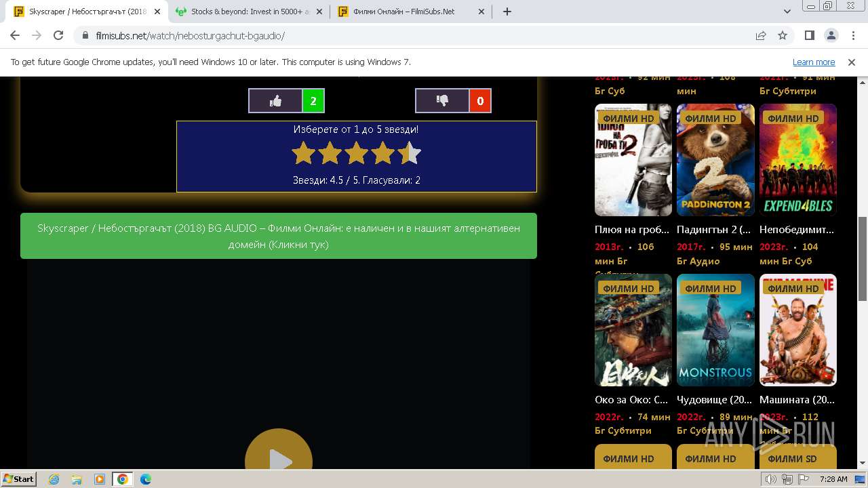
Task: Click the page vertical scrollbar thumb
Action: [x=863, y=258]
